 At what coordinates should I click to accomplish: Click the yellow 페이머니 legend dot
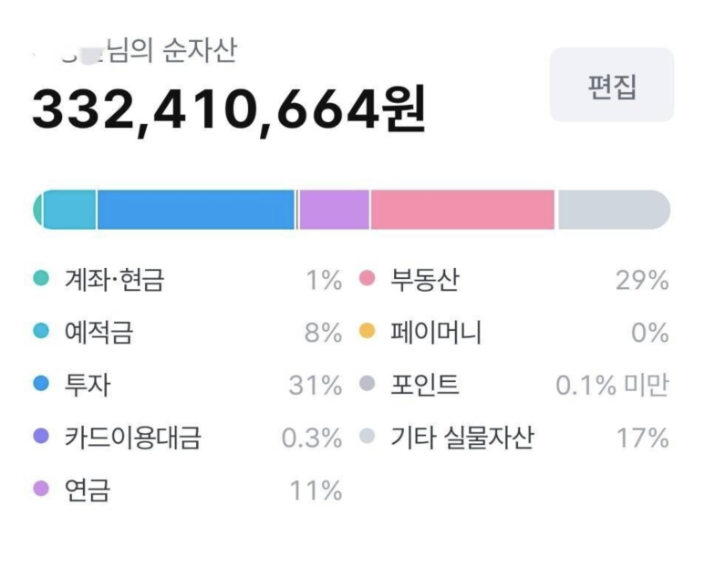point(368,333)
